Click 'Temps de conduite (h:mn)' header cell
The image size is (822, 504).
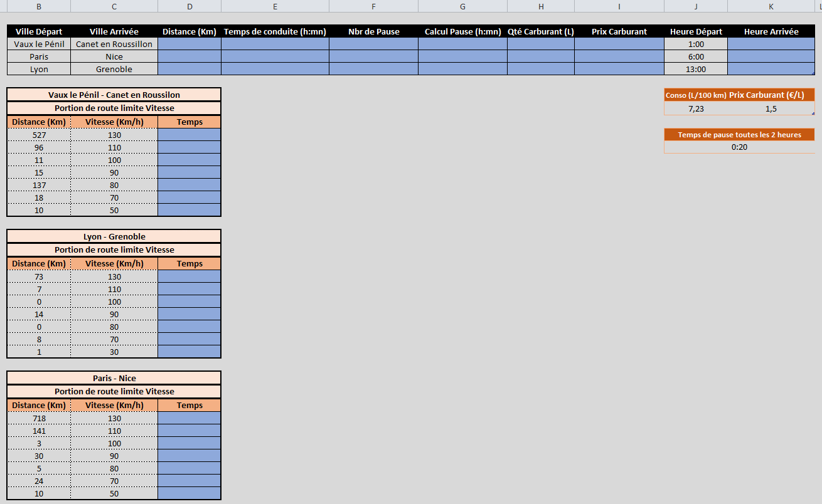275,31
